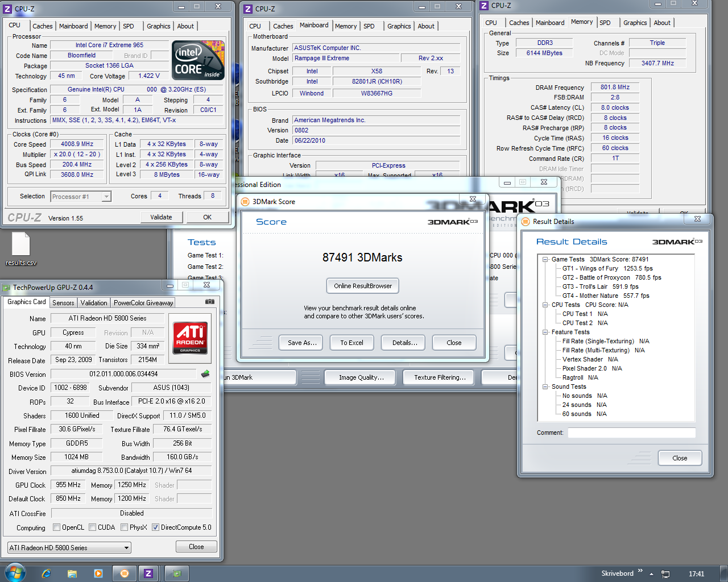Enable the OpenCL checkbox
Image resolution: width=728 pixels, height=582 pixels.
coord(56,527)
